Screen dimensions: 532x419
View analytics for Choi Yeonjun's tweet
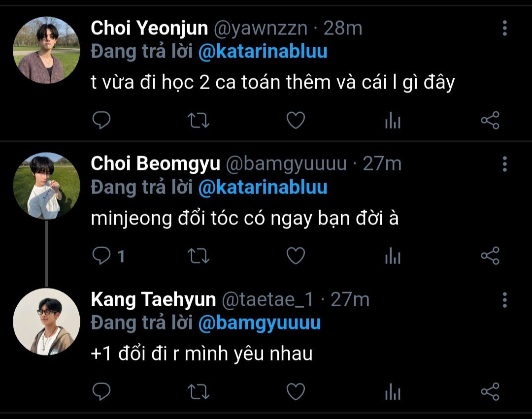coord(393,120)
